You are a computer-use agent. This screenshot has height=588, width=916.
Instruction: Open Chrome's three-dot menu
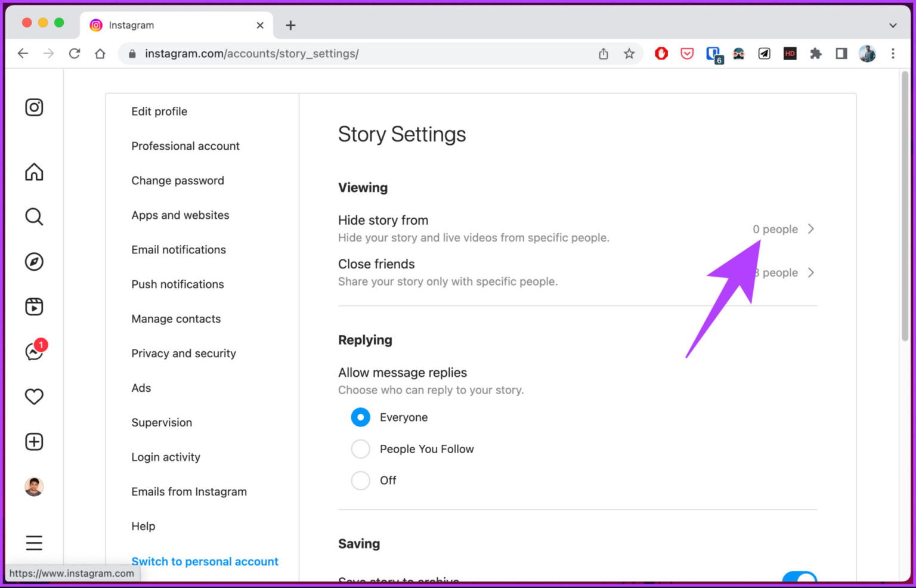893,53
